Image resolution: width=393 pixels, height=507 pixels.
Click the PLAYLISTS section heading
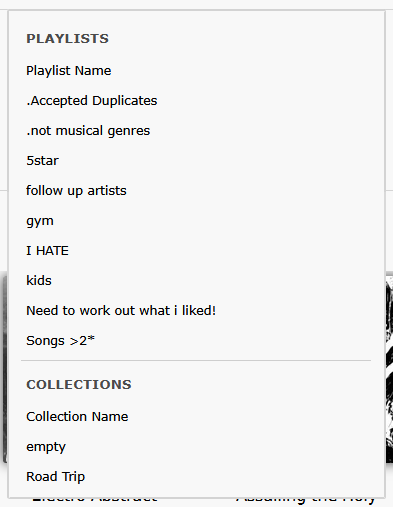tap(68, 39)
